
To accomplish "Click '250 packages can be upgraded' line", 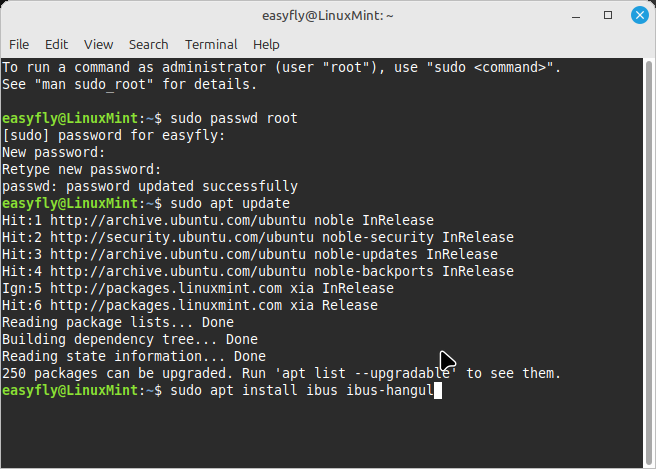I will tap(282, 373).
